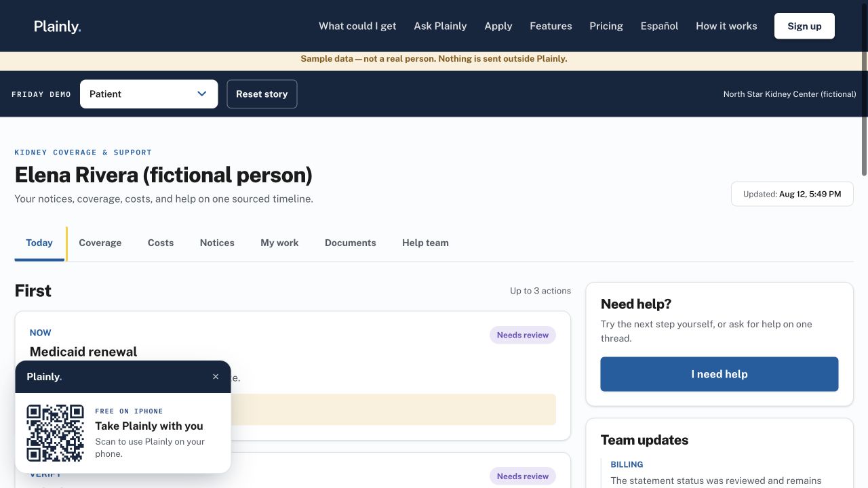Image resolution: width=868 pixels, height=488 pixels.
Task: Open the Patient role dropdown
Action: [149, 94]
